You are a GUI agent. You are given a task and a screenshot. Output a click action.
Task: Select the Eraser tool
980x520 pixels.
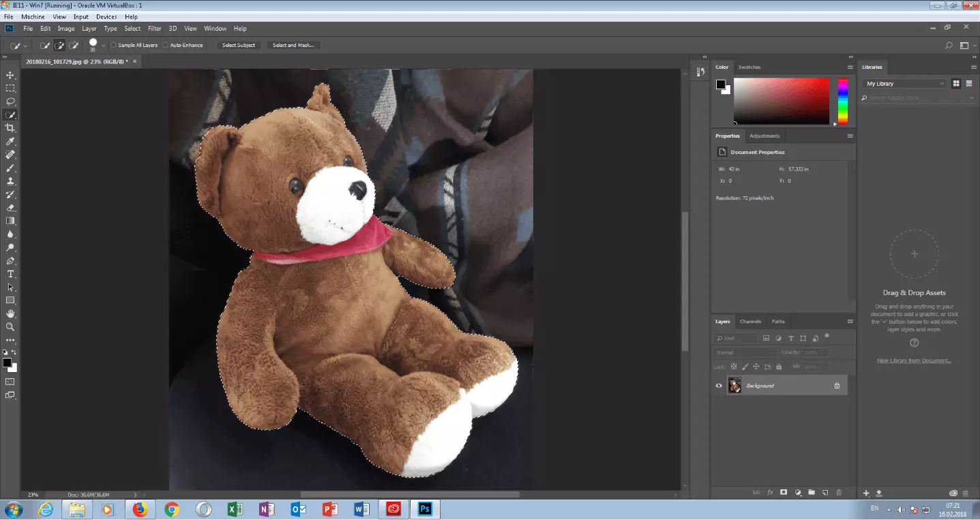tap(10, 208)
